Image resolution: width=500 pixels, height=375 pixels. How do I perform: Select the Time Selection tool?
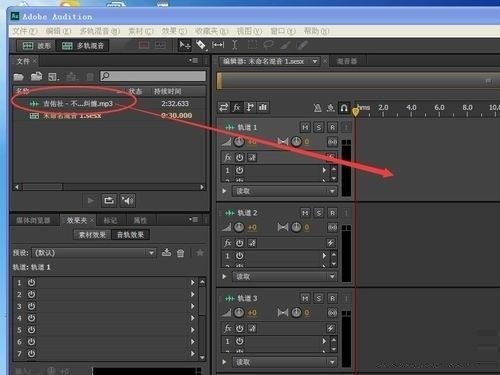click(x=235, y=45)
